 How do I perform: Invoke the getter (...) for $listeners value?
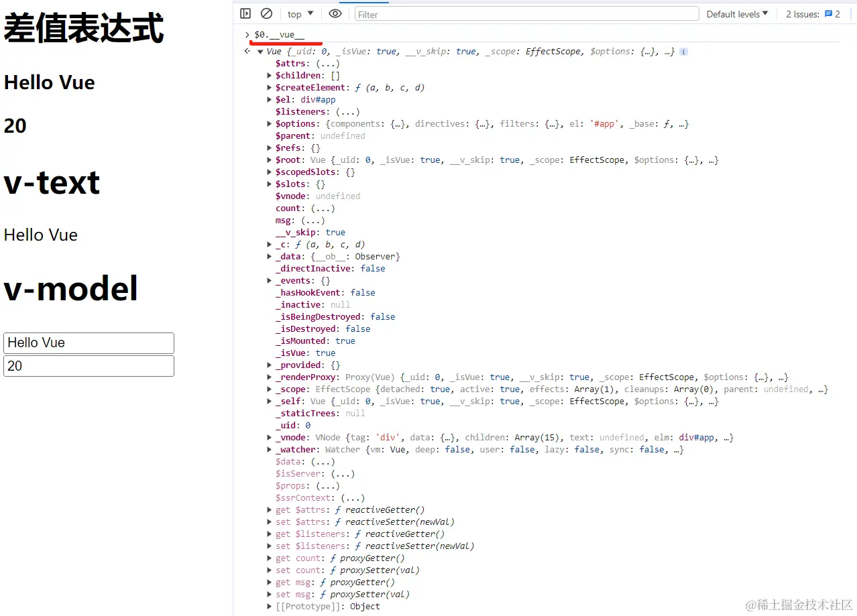pos(347,112)
